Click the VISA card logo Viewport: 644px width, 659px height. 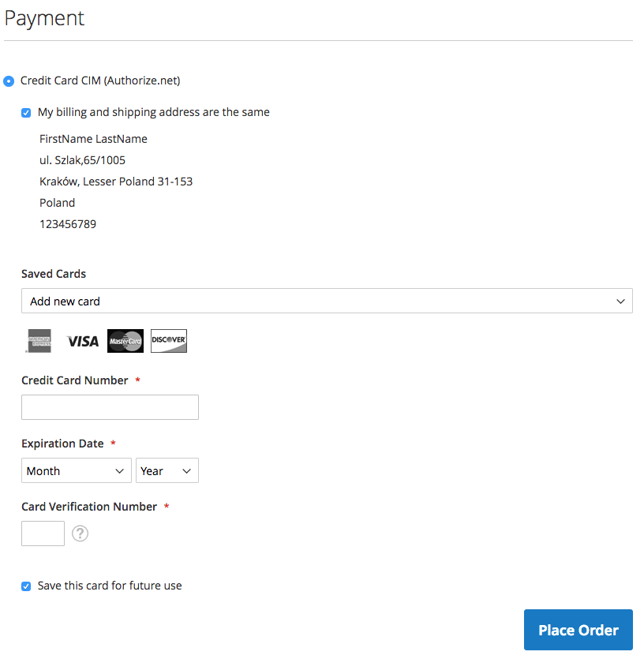point(83,341)
